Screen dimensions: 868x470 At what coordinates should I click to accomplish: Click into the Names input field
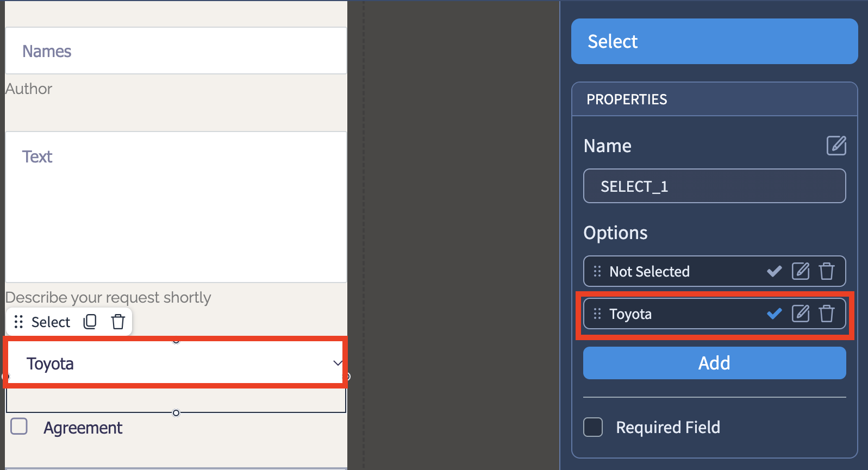pyautogui.click(x=176, y=51)
